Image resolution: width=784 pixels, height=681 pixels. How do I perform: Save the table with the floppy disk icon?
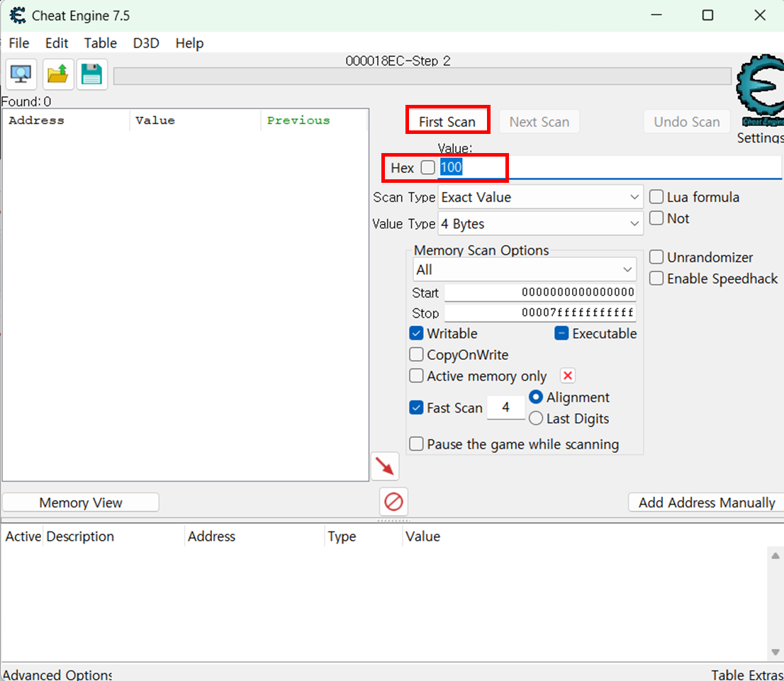pos(91,74)
